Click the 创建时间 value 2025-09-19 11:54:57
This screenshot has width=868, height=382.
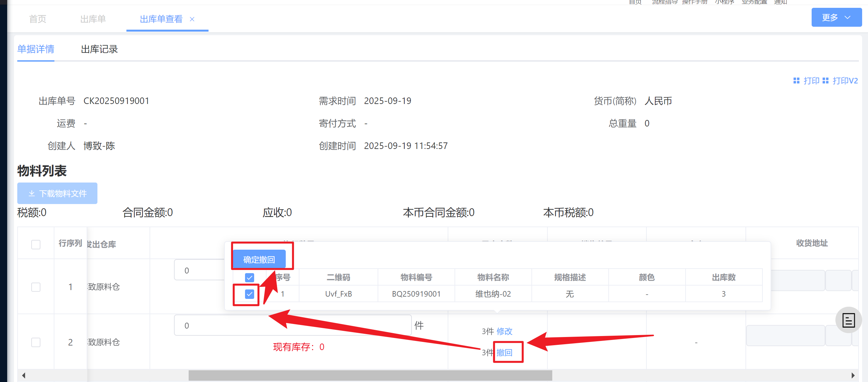[x=406, y=146]
